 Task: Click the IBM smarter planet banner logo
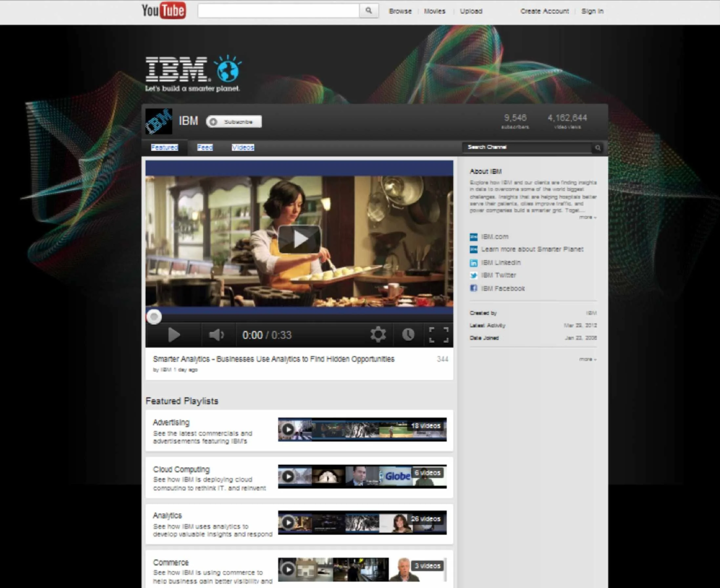coord(194,73)
